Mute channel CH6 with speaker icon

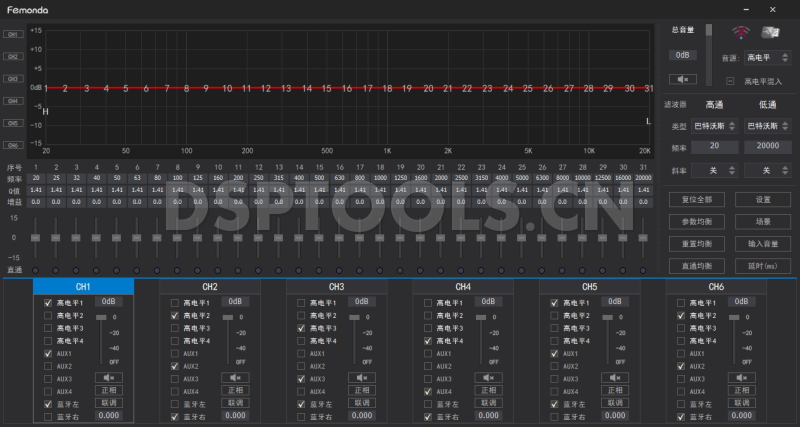(x=742, y=378)
